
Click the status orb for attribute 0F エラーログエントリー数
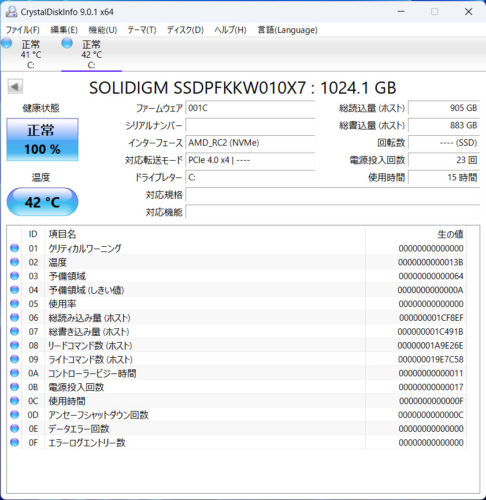pos(14,442)
